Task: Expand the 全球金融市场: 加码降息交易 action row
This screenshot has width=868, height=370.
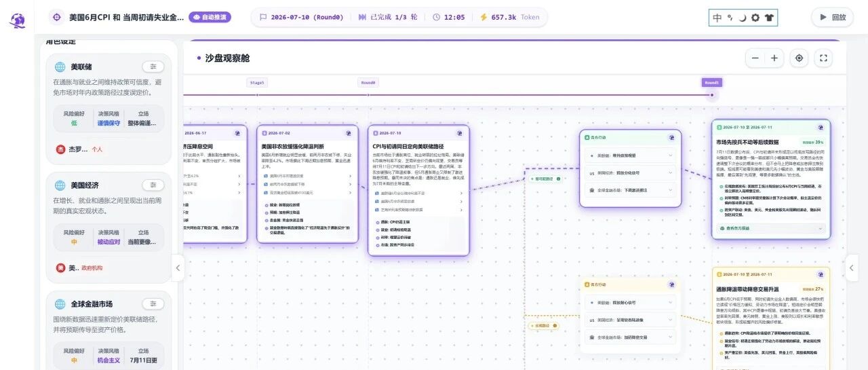Action: click(631, 337)
